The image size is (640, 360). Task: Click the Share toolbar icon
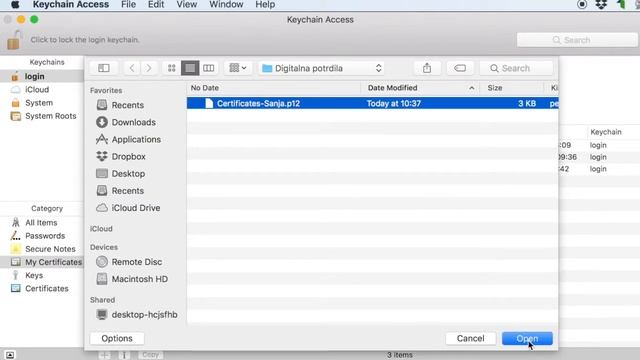pyautogui.click(x=427, y=68)
